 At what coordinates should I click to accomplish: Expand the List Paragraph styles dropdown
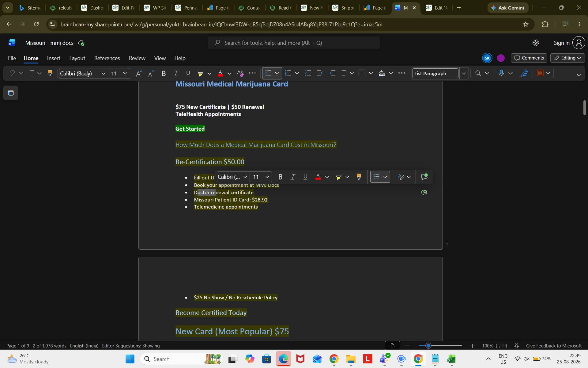click(464, 73)
